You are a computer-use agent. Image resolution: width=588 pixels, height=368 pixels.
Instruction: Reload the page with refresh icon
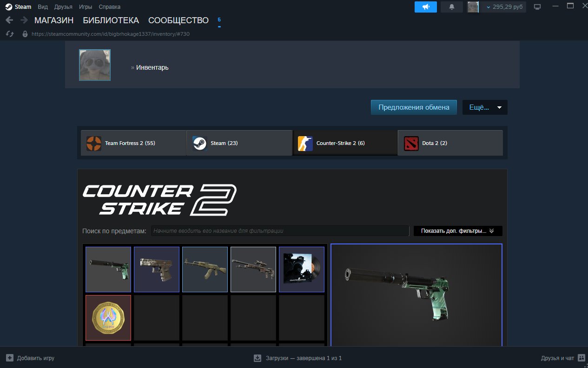pyautogui.click(x=10, y=34)
